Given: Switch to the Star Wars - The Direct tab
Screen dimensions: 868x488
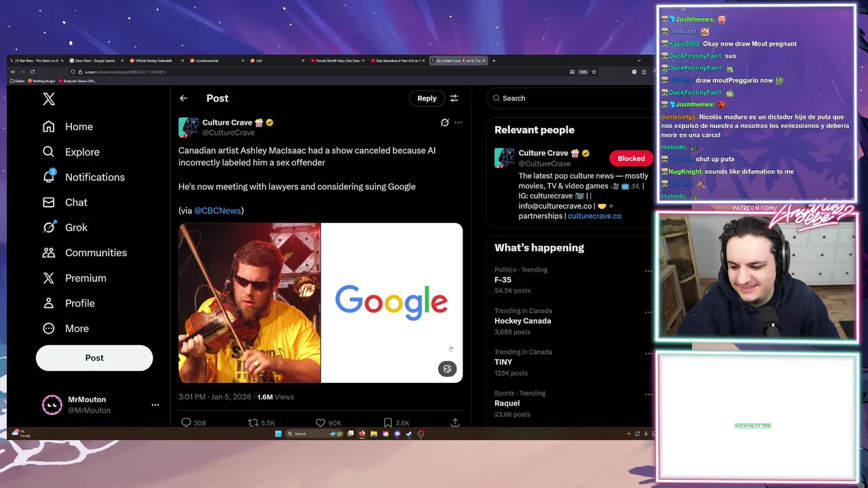Looking at the screenshot, I should (35, 60).
